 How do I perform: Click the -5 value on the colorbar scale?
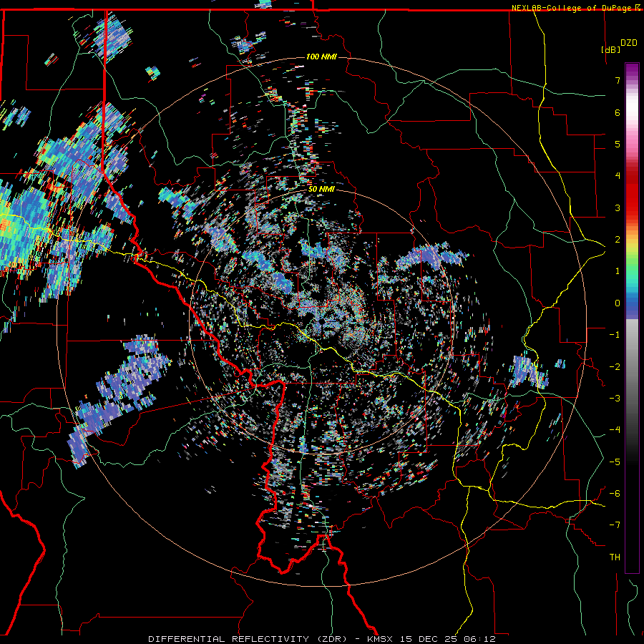[615, 462]
